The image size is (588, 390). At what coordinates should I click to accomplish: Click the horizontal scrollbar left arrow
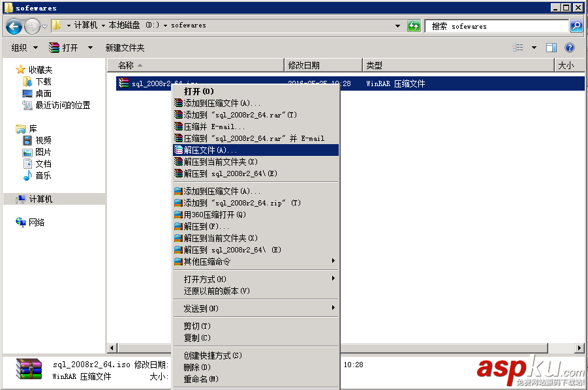tap(112, 348)
